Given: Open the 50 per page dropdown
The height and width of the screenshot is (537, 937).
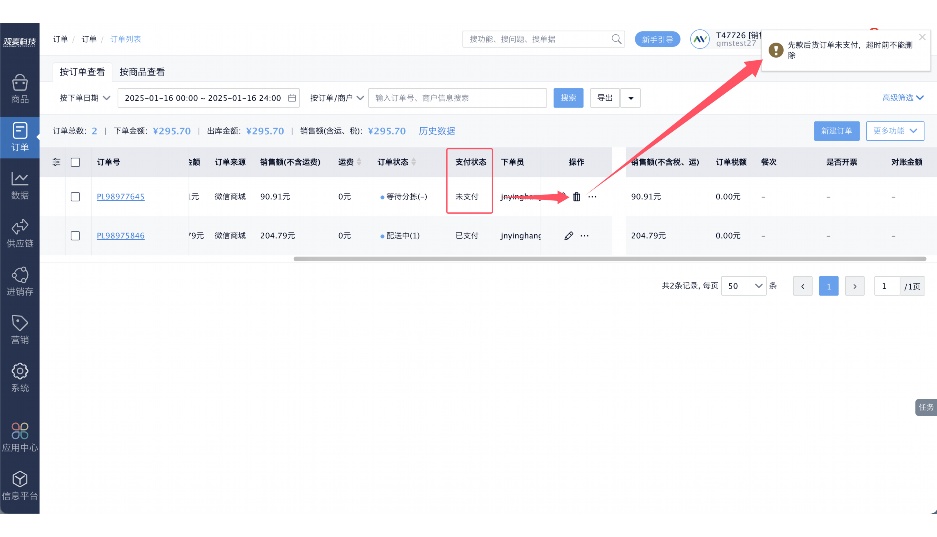Looking at the screenshot, I should click(x=743, y=286).
